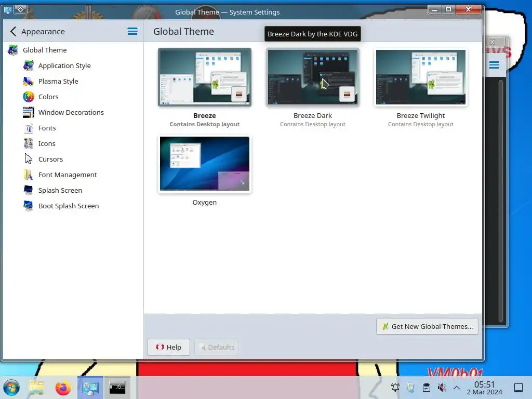Click the Application Style label

tap(64, 66)
